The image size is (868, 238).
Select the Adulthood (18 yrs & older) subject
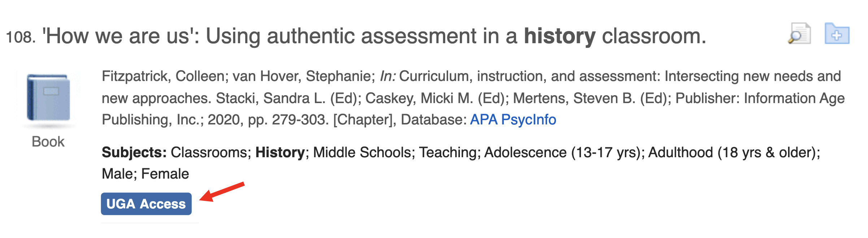coord(734,153)
